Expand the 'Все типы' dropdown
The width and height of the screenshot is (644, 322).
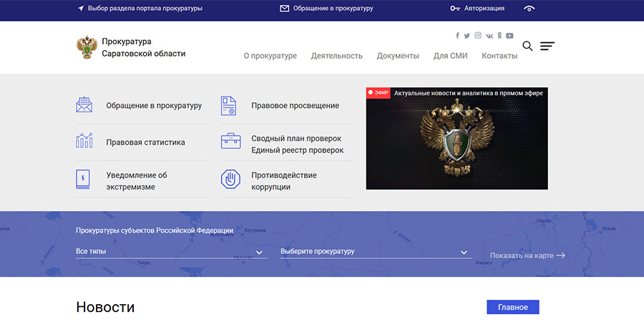tap(171, 252)
